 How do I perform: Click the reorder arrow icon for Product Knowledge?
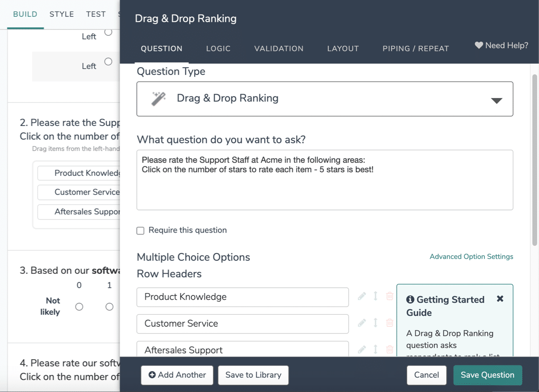pyautogui.click(x=376, y=296)
